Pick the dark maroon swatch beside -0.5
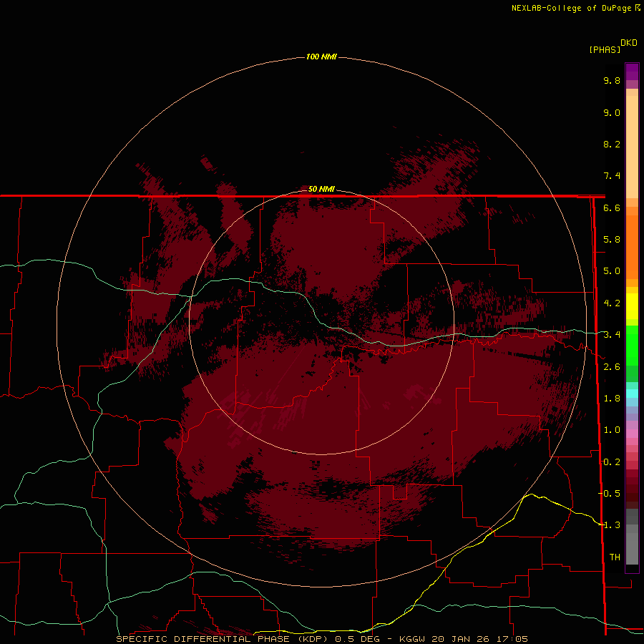This screenshot has width=644, height=644. (x=632, y=494)
